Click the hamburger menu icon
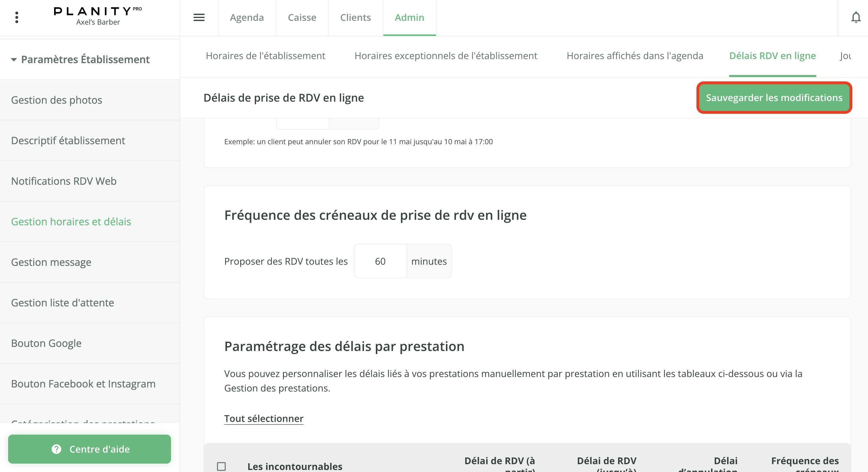Screen dimensions: 868x472 (199, 18)
